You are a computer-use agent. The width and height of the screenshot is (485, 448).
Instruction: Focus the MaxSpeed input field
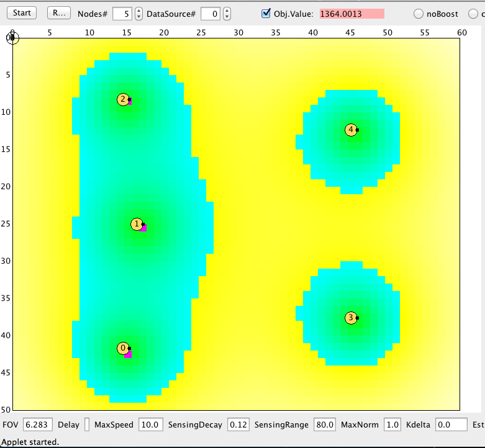point(151,424)
